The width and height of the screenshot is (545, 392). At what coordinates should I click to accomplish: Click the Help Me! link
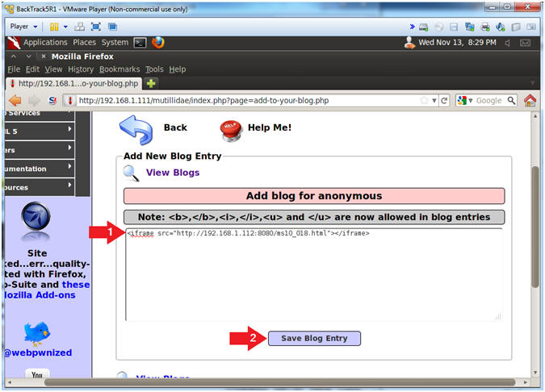(270, 127)
